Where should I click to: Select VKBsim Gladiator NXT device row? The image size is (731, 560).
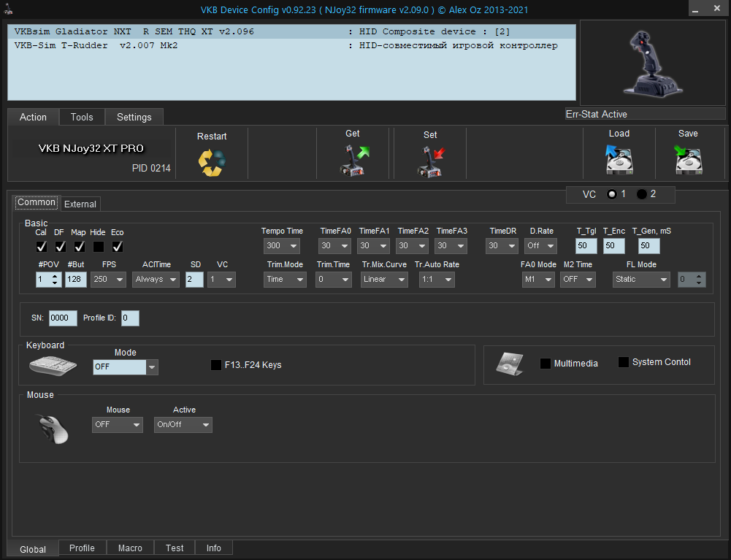tap(292, 31)
